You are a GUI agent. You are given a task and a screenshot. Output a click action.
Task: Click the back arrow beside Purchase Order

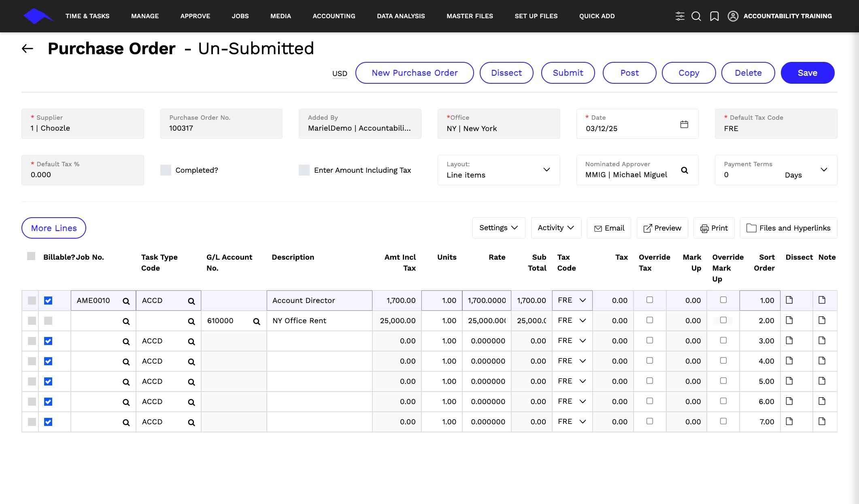27,49
